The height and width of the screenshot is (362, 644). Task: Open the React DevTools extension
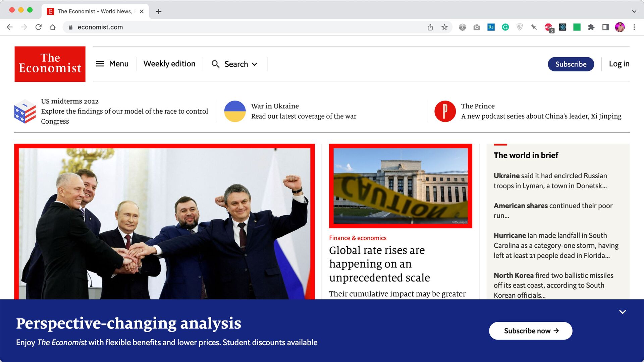(x=563, y=27)
